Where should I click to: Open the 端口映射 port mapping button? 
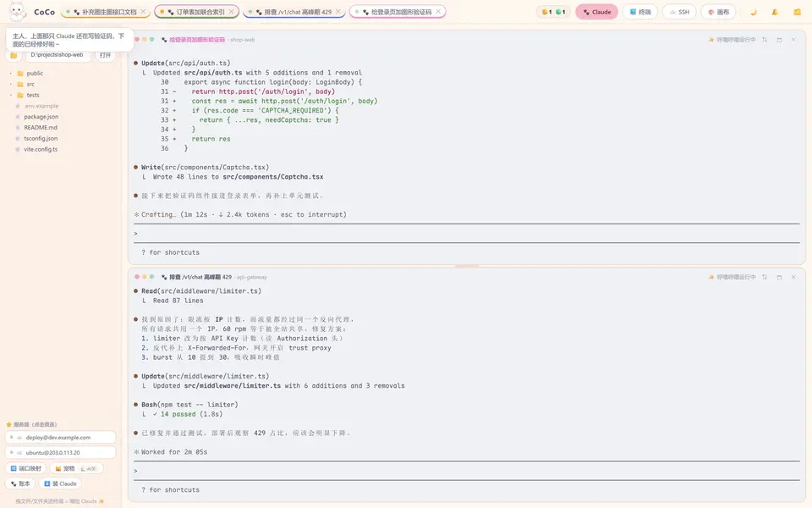pos(26,468)
